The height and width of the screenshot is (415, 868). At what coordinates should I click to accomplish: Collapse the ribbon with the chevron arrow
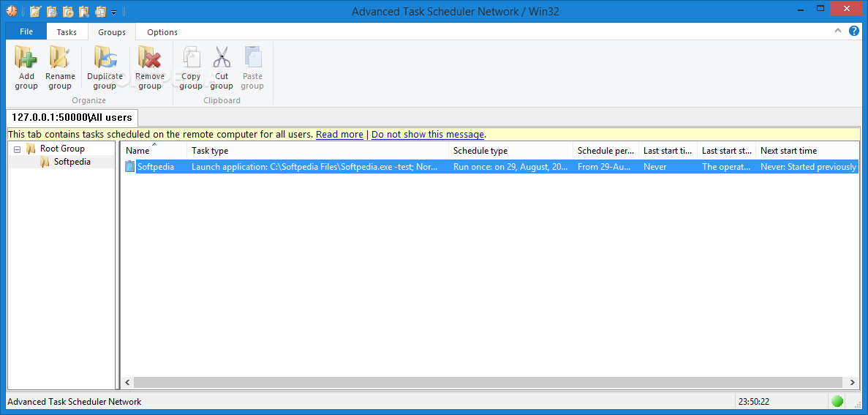838,31
